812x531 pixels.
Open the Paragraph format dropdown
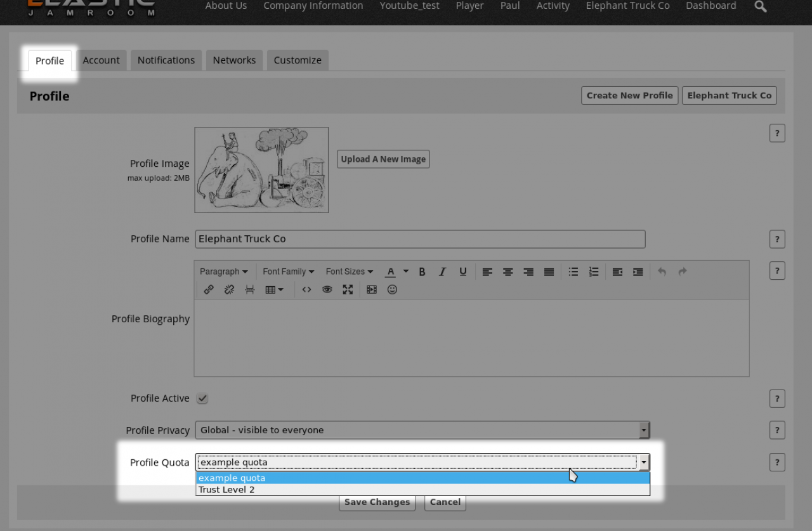[223, 272]
